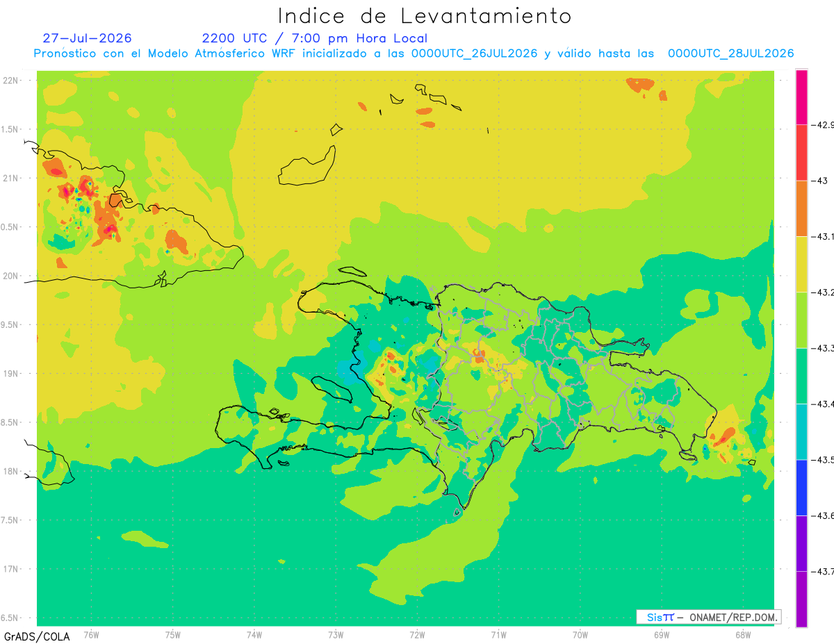Click the '0.5N' latitude label
Screen dimensions: 834x644
tap(10, 227)
